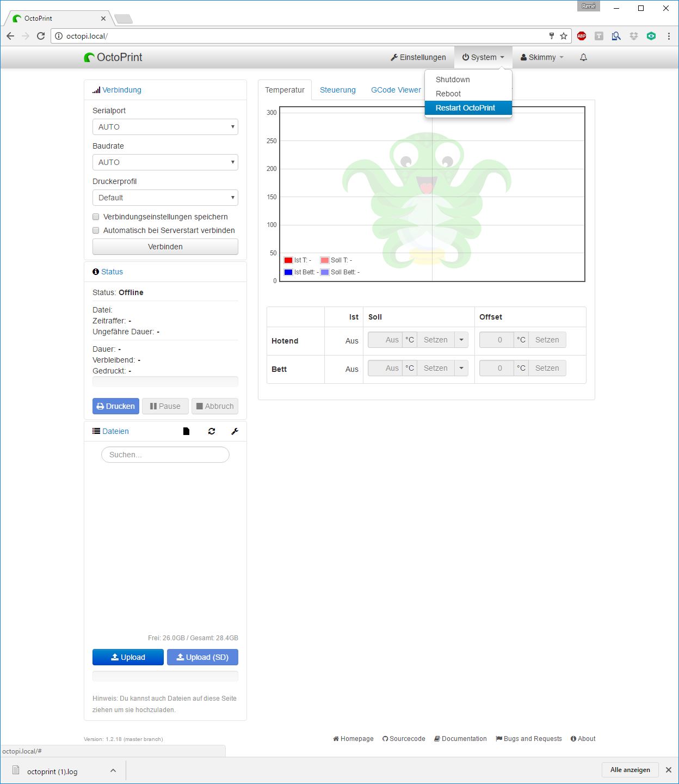Viewport: 679px width, 784px height.
Task: Click the Bett Offset input field
Action: click(496, 368)
